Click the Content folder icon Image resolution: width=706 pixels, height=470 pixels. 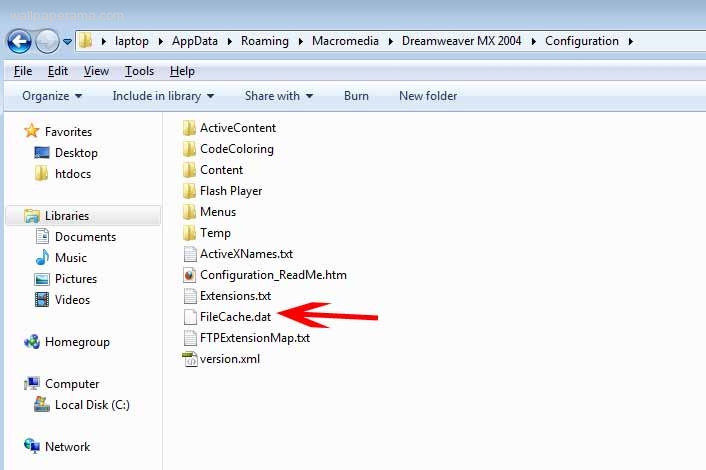click(190, 170)
